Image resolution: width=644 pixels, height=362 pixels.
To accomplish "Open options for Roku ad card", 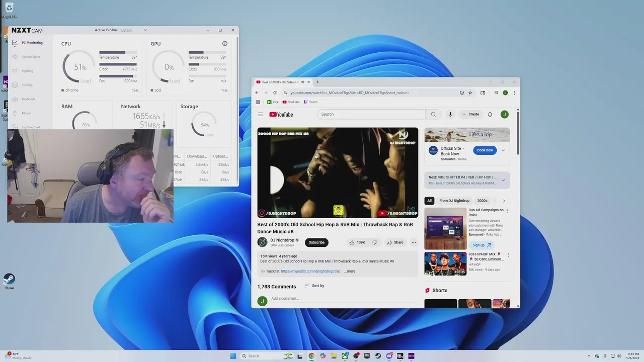I will click(x=507, y=210).
